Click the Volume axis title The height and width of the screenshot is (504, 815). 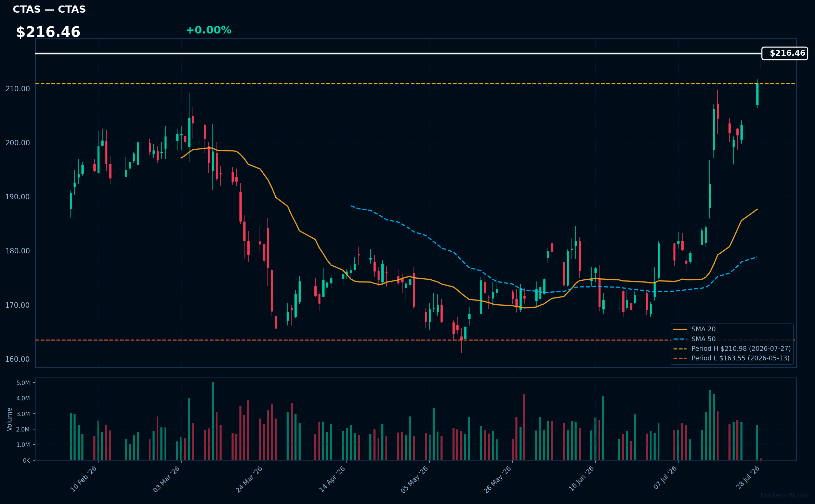click(10, 419)
